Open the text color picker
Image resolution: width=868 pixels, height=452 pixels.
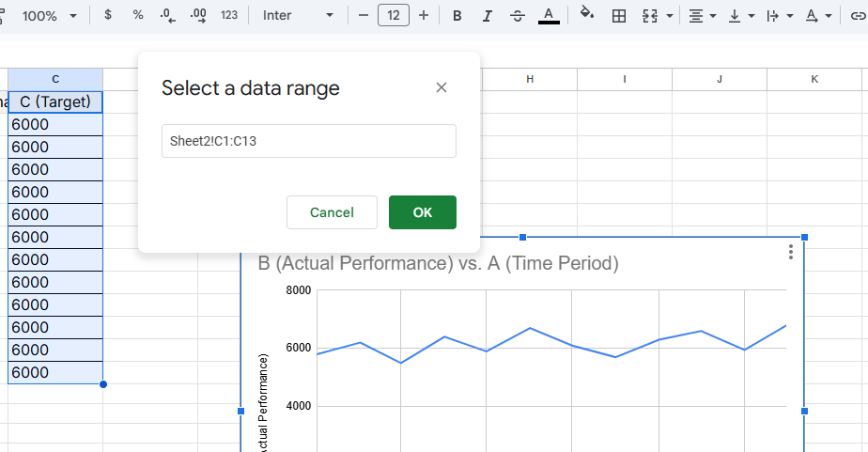pos(549,16)
